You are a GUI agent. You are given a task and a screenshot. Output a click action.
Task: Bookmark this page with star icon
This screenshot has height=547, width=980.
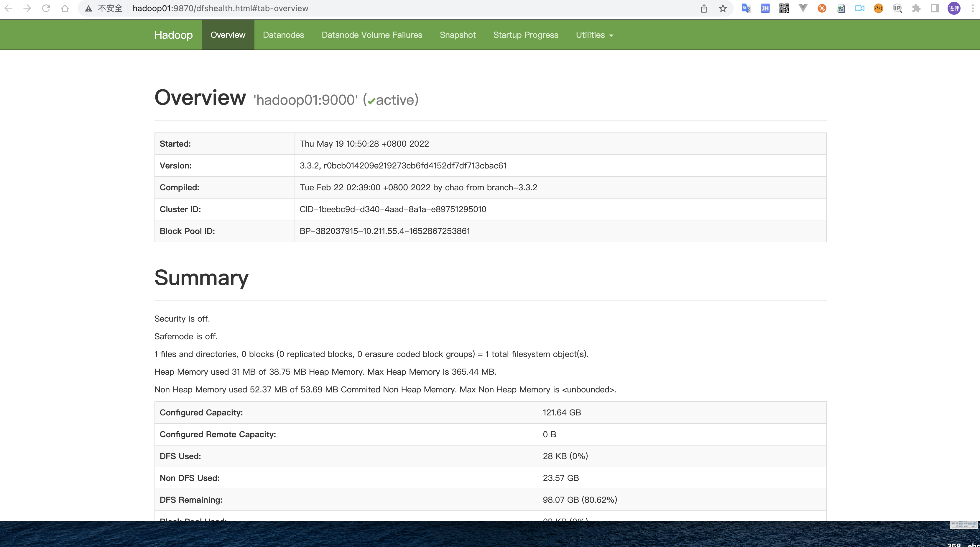723,8
